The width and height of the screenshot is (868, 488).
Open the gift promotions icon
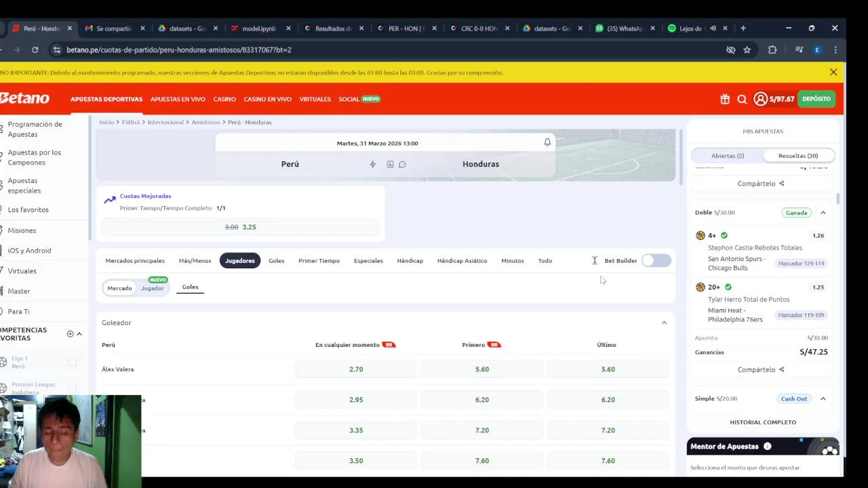[725, 99]
